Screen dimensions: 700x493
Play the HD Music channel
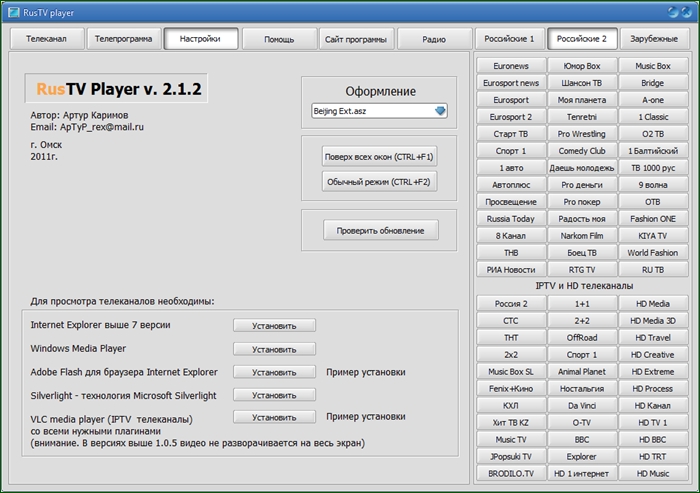[x=653, y=473]
